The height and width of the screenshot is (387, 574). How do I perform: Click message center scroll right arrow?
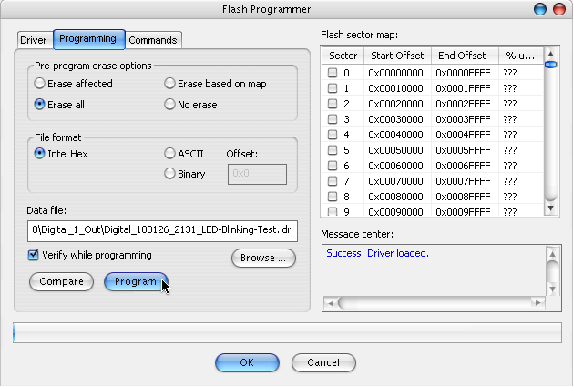pos(538,303)
